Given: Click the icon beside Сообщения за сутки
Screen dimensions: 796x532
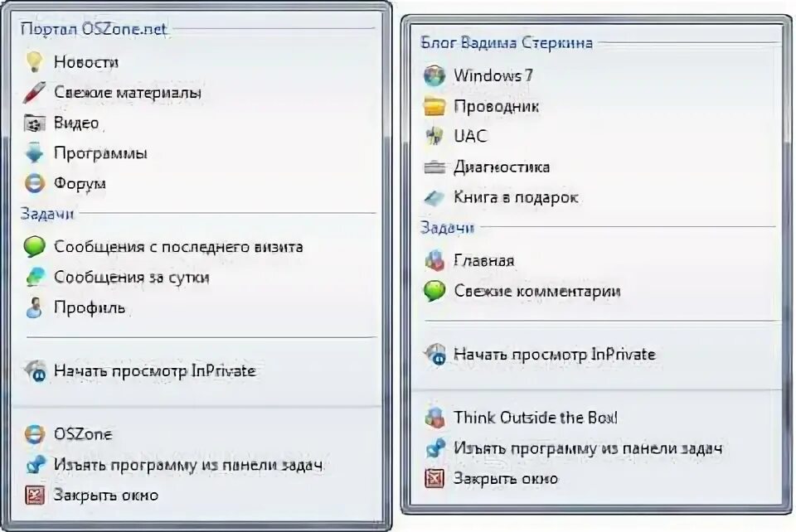Looking at the screenshot, I should [34, 277].
